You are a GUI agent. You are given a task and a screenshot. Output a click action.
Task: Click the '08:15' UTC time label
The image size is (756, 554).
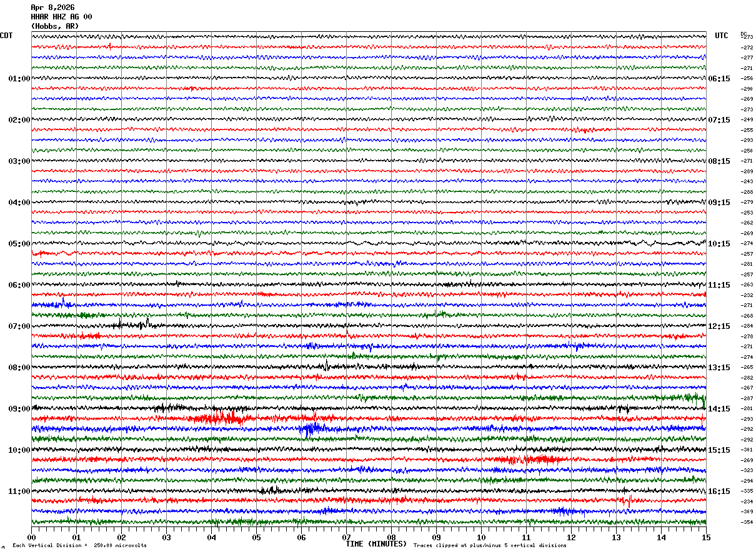point(719,161)
